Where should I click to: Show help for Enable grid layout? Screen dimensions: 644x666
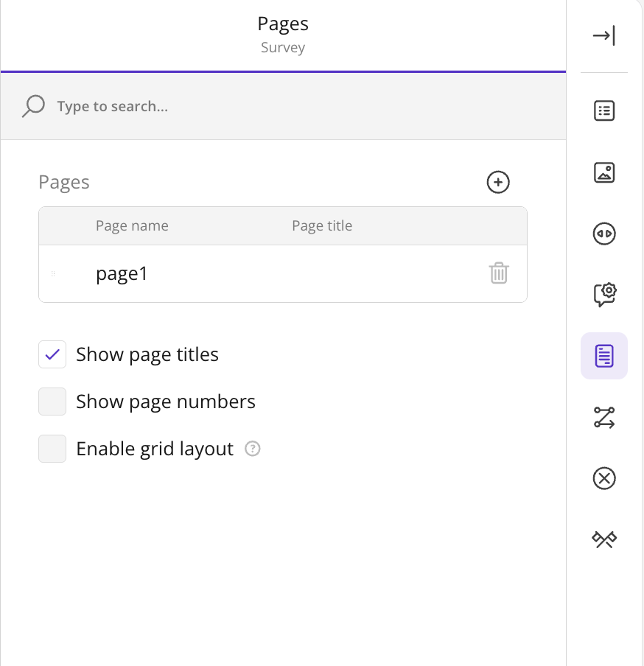[252, 449]
